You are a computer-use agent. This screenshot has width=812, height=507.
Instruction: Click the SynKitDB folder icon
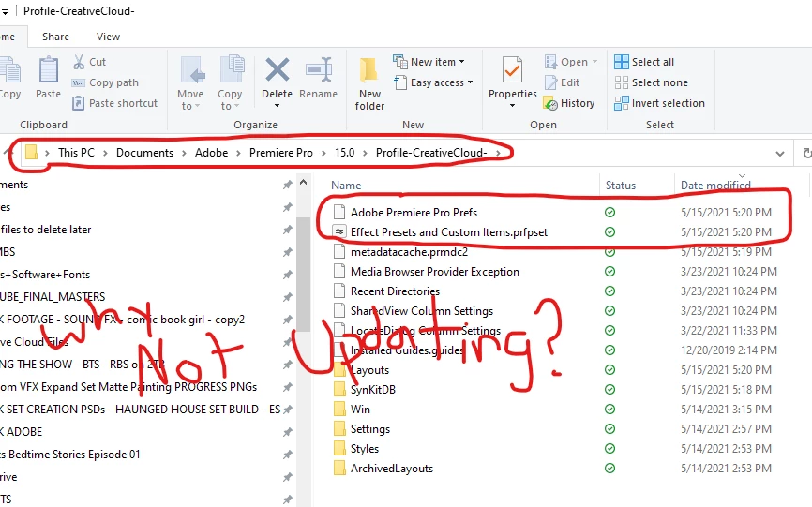tap(339, 390)
